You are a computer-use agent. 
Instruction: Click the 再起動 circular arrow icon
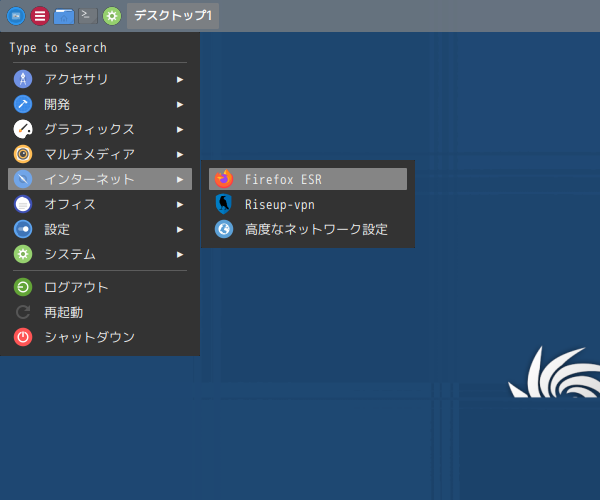click(x=23, y=312)
